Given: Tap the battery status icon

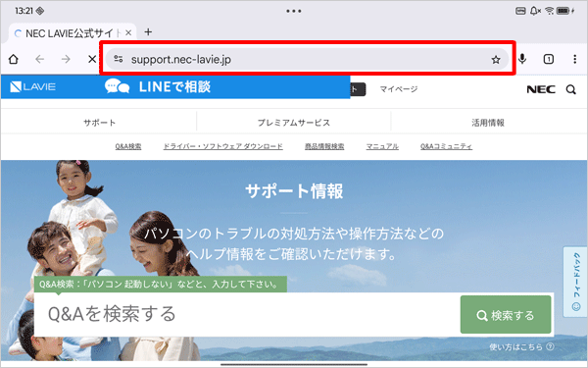Looking at the screenshot, I should coord(564,11).
